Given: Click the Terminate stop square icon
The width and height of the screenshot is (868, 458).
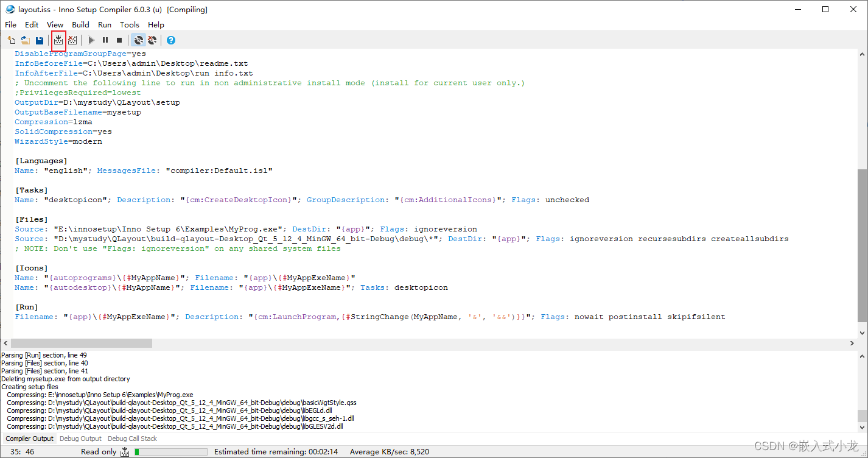Looking at the screenshot, I should coord(119,40).
